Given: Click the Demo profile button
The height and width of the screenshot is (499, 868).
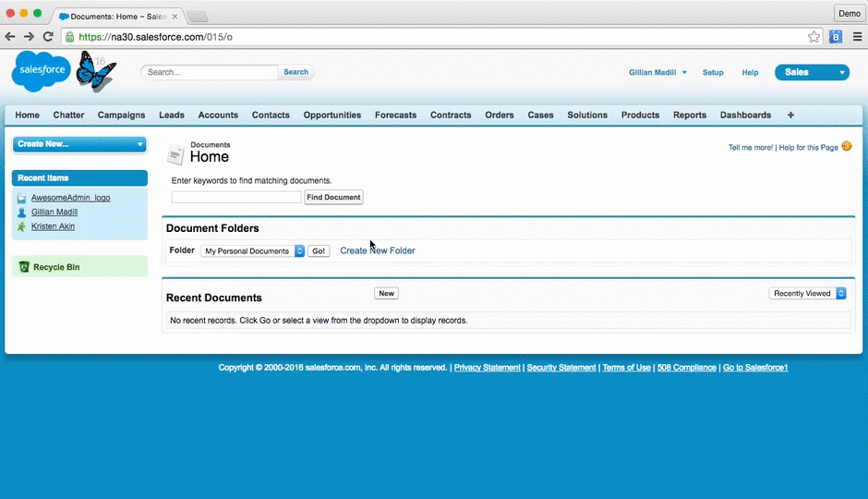Looking at the screenshot, I should coord(850,13).
